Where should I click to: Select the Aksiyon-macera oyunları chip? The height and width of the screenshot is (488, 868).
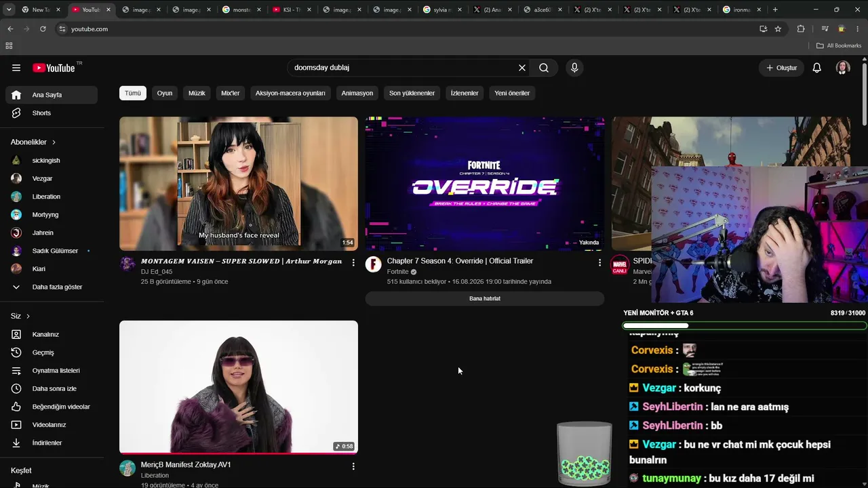(290, 93)
